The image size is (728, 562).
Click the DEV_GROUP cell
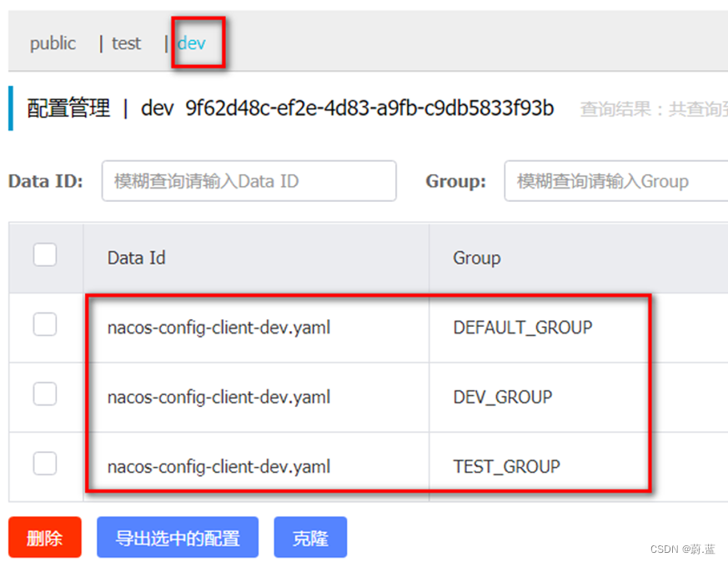[x=503, y=397]
